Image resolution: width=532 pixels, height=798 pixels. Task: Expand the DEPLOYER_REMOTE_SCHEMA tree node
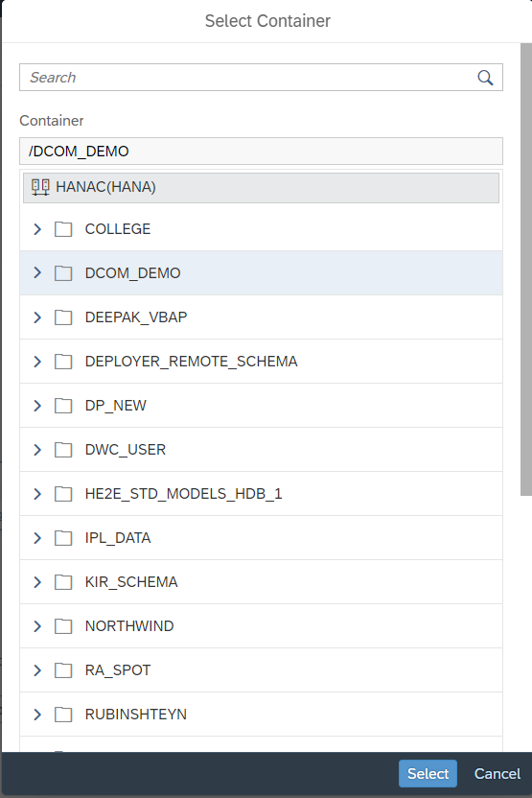(37, 362)
